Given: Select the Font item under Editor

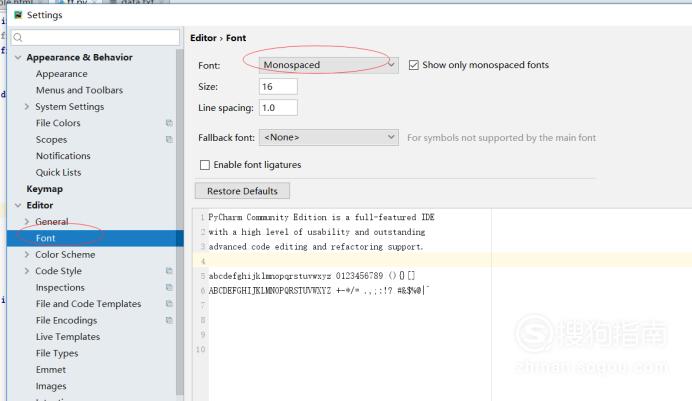Looking at the screenshot, I should click(95, 238).
